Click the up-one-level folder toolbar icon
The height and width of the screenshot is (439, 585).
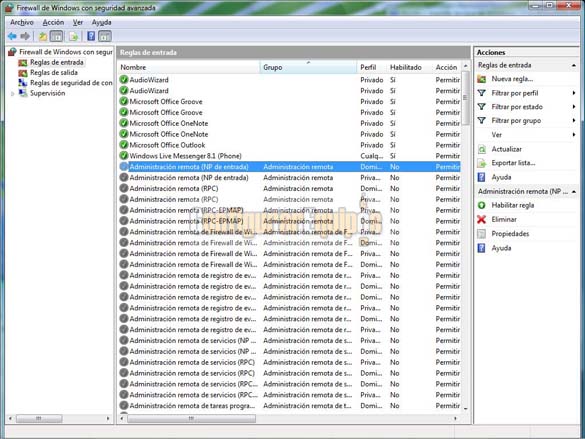pos(43,36)
